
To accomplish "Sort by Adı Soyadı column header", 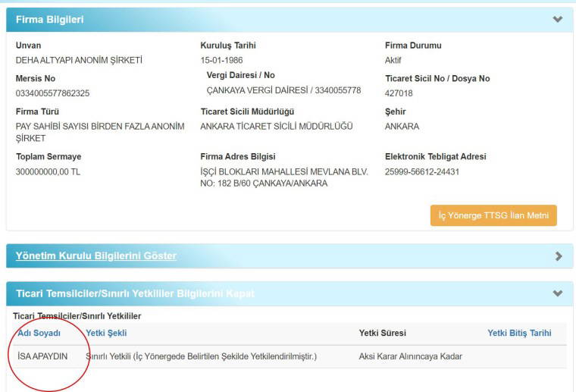I will [x=39, y=333].
